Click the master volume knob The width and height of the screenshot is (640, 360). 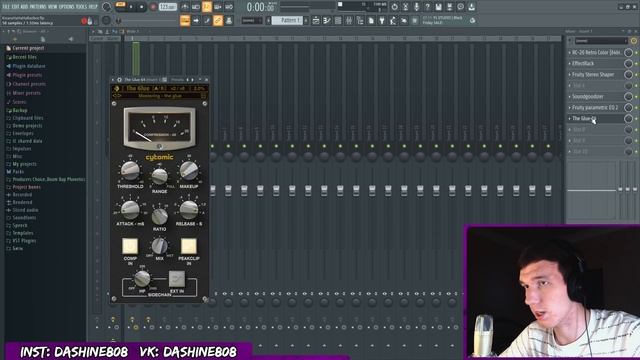click(x=107, y=7)
